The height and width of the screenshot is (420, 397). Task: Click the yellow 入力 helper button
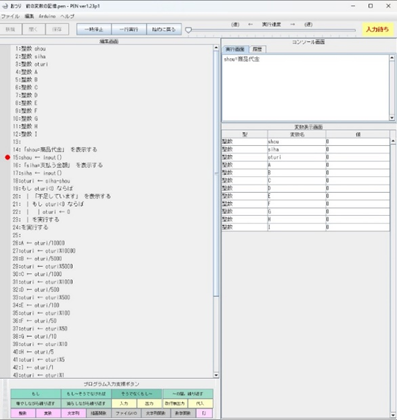pos(124,403)
